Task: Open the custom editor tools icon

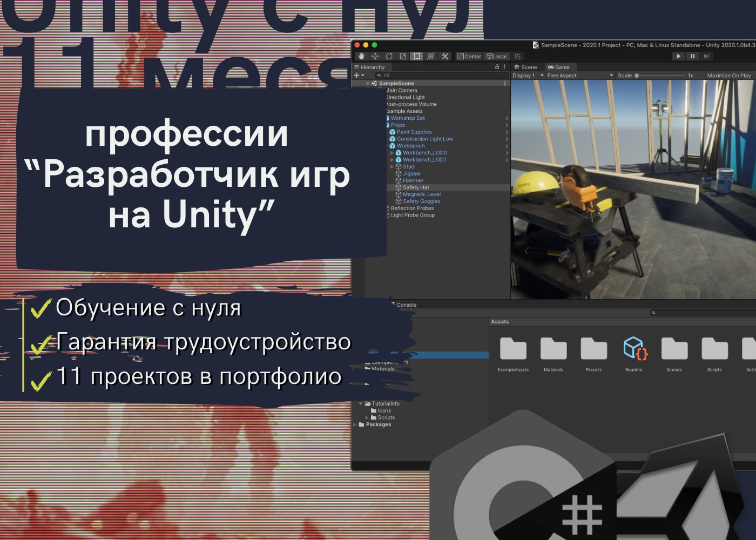Action: coord(445,56)
